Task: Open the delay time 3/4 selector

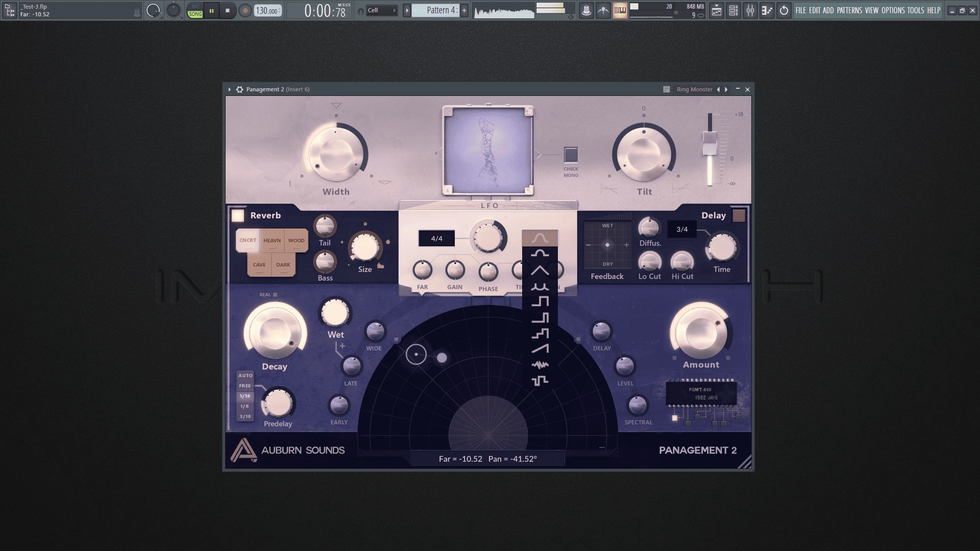Action: coord(682,229)
